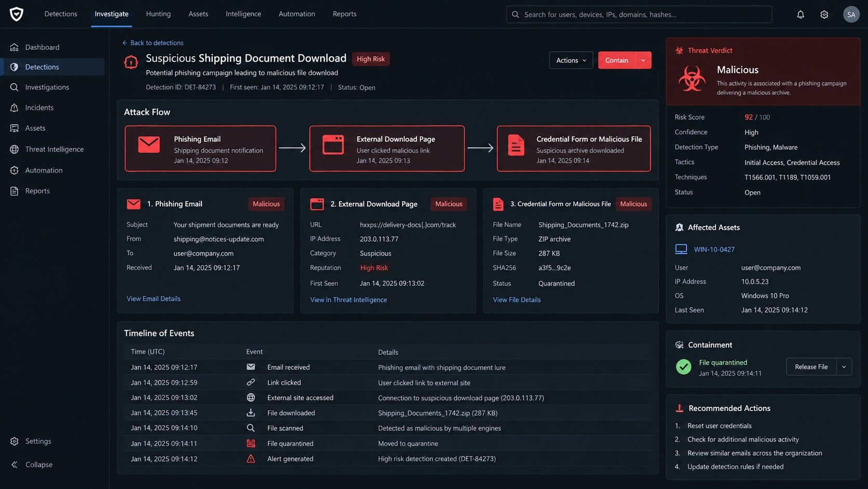Click the Collapse sidebar arrow icon
This screenshot has height=489, width=868.
15,465
